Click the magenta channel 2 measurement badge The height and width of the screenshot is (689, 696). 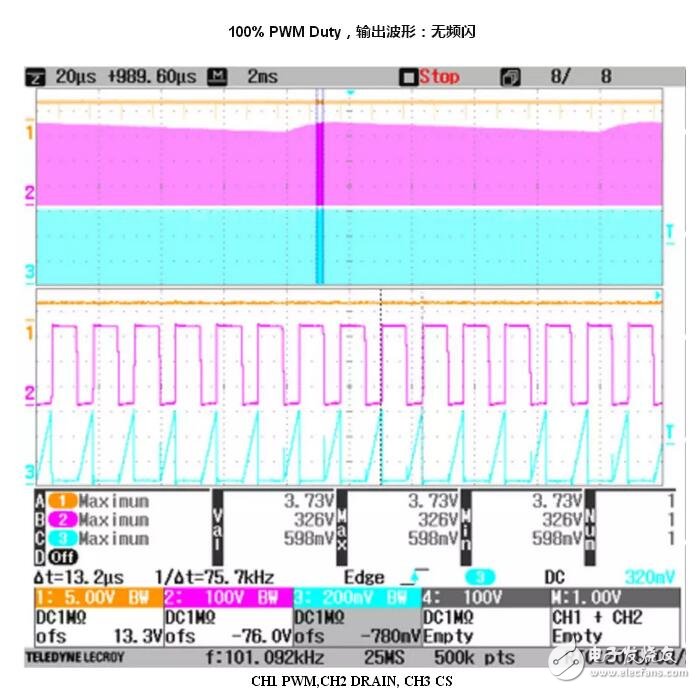[62, 520]
